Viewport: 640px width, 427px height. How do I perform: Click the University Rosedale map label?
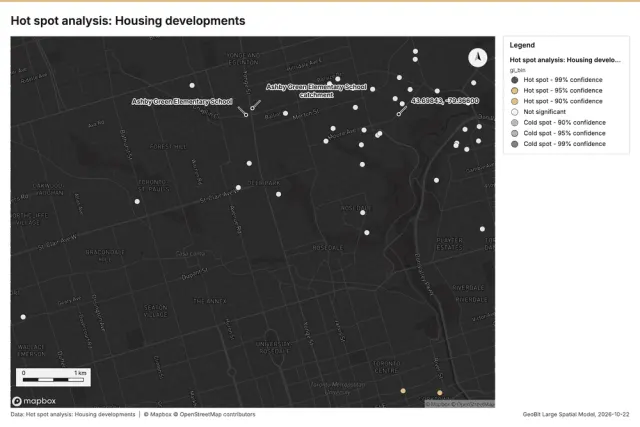274,347
